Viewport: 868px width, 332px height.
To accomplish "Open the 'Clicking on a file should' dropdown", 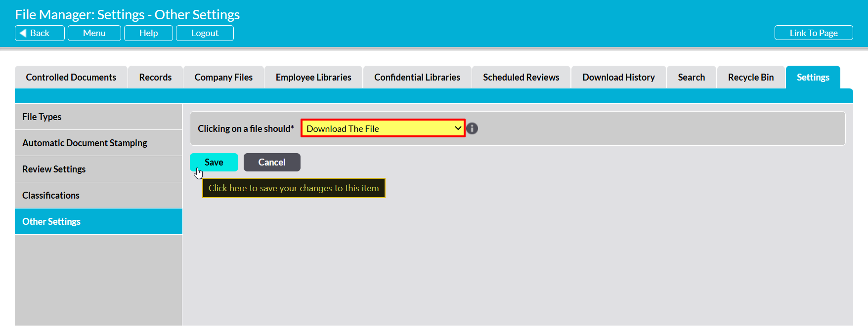I will [383, 128].
